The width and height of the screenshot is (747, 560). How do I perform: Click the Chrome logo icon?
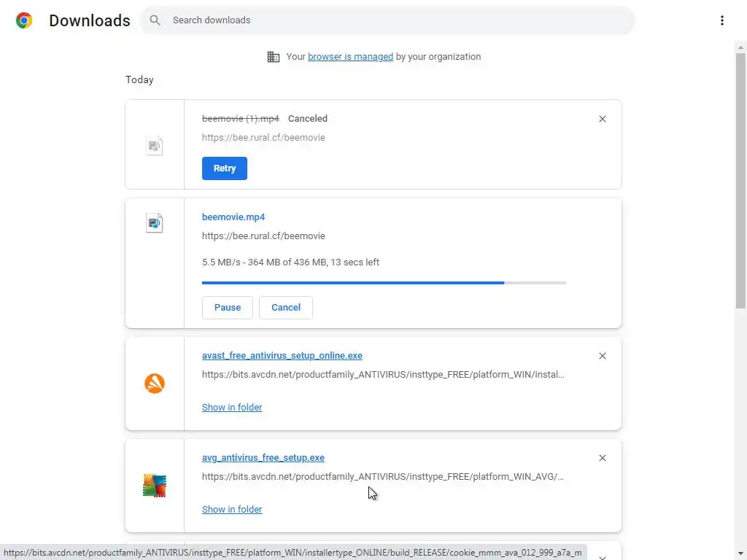point(24,20)
